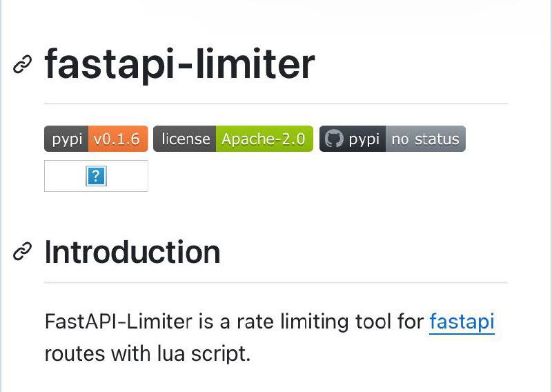552x392 pixels.
Task: Click the word FastAPI-Limiter starting the paragraph
Action: (119, 321)
